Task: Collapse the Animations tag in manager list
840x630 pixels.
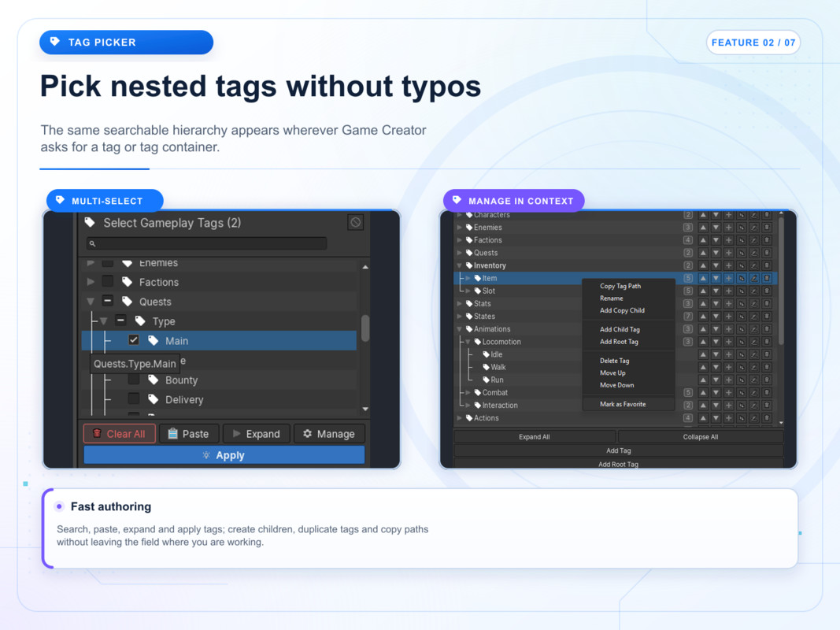Action: [459, 329]
